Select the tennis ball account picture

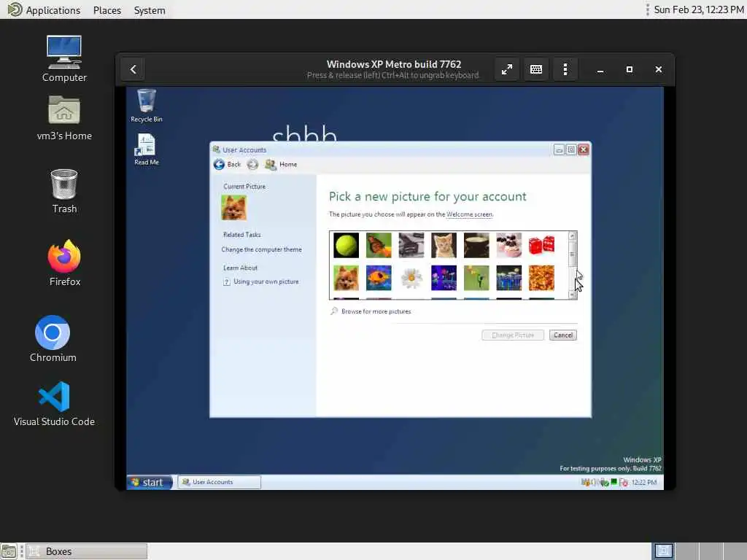[346, 245]
